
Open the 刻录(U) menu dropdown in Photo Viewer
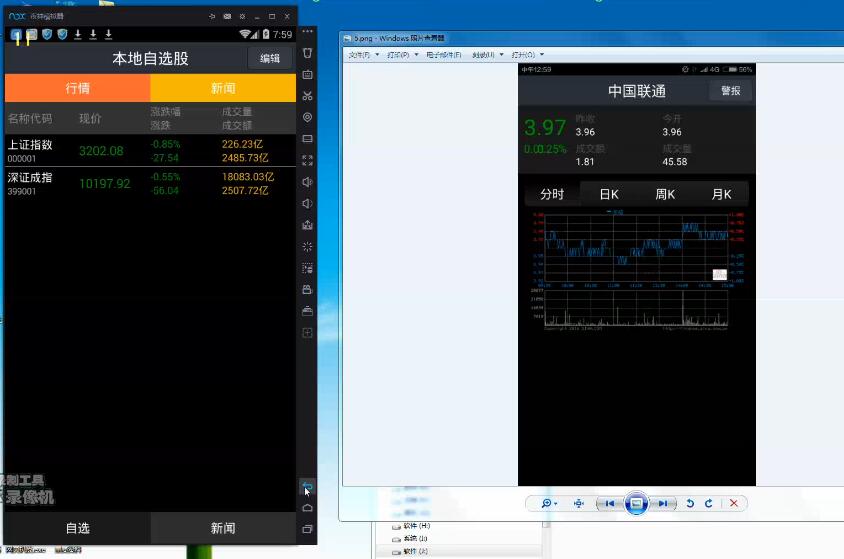point(488,55)
